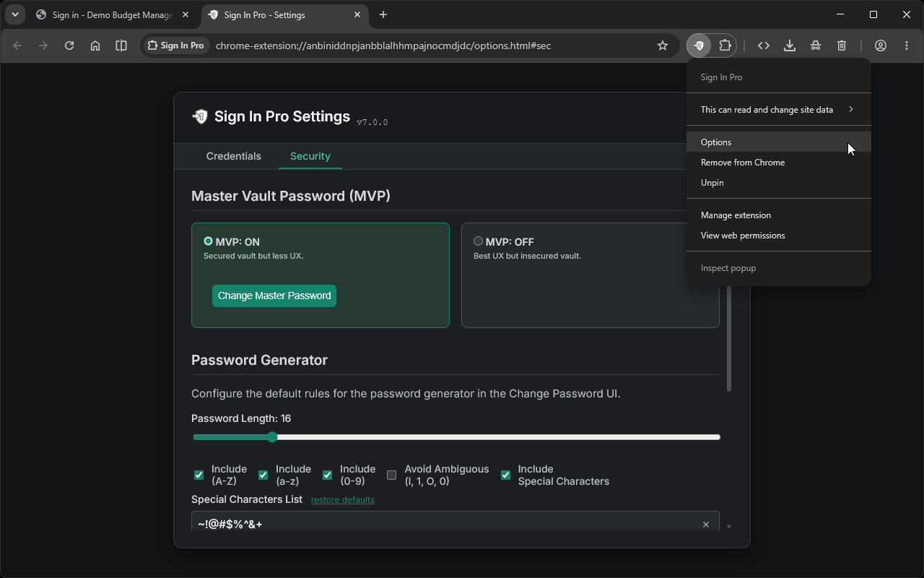Open the Chrome three-dot menu
This screenshot has height=578, width=924.
point(907,46)
